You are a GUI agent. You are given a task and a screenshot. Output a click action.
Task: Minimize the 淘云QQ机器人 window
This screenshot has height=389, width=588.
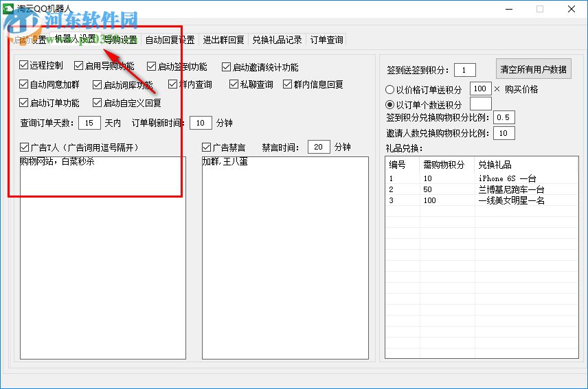[509, 9]
